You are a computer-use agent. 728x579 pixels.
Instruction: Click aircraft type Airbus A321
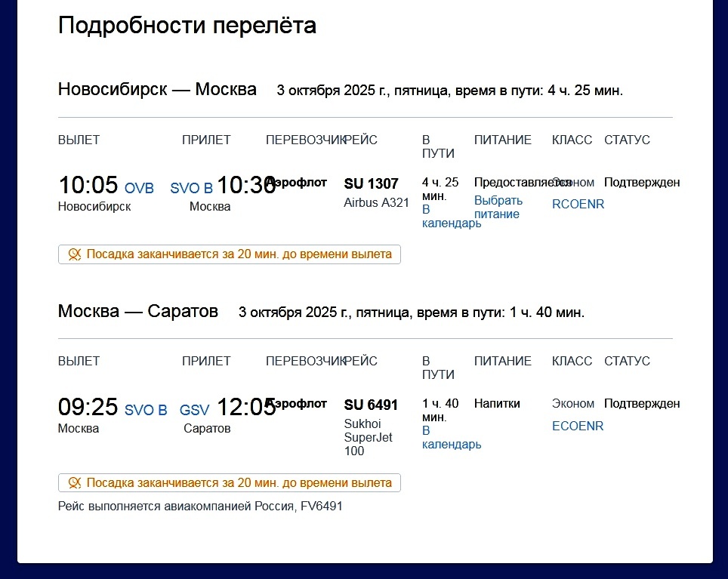click(377, 203)
